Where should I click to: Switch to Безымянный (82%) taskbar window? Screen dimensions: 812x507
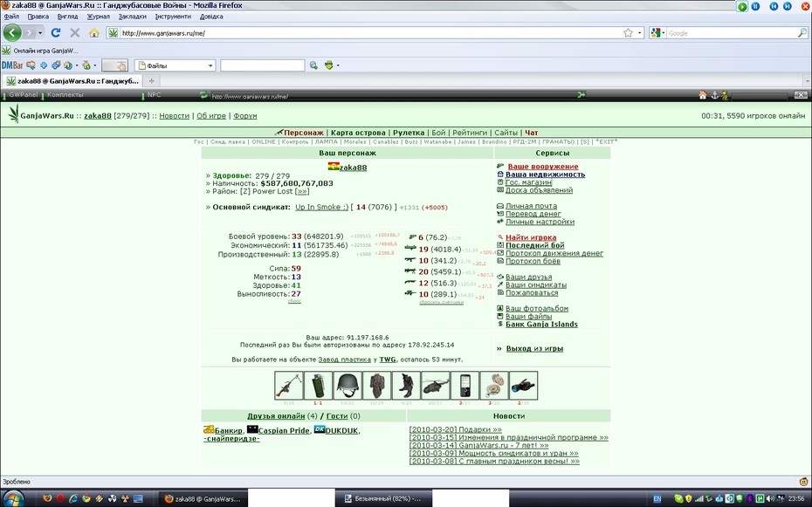[x=383, y=499]
